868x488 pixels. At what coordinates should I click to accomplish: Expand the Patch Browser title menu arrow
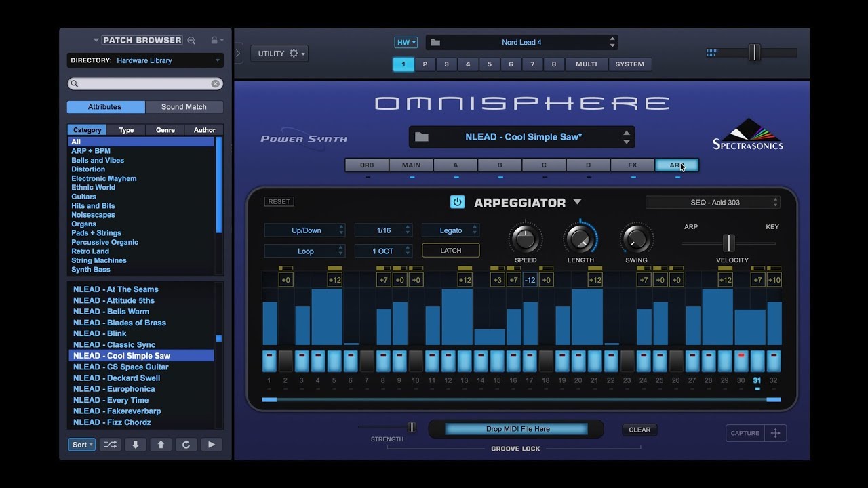tap(96, 41)
